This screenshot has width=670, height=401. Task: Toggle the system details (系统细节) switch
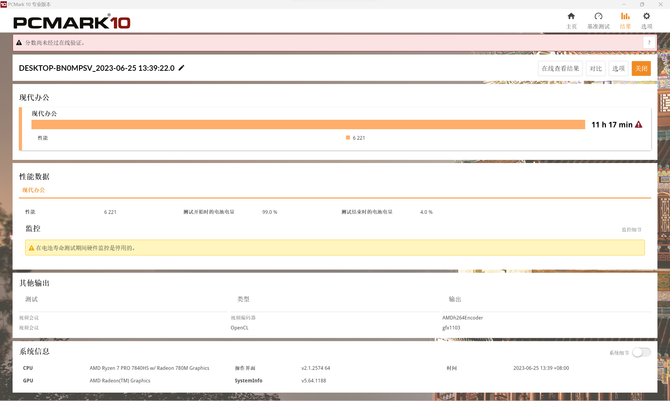coord(641,352)
